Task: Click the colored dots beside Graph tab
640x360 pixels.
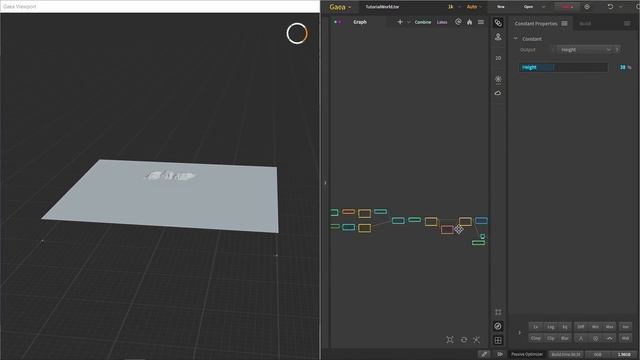Action: 337,22
